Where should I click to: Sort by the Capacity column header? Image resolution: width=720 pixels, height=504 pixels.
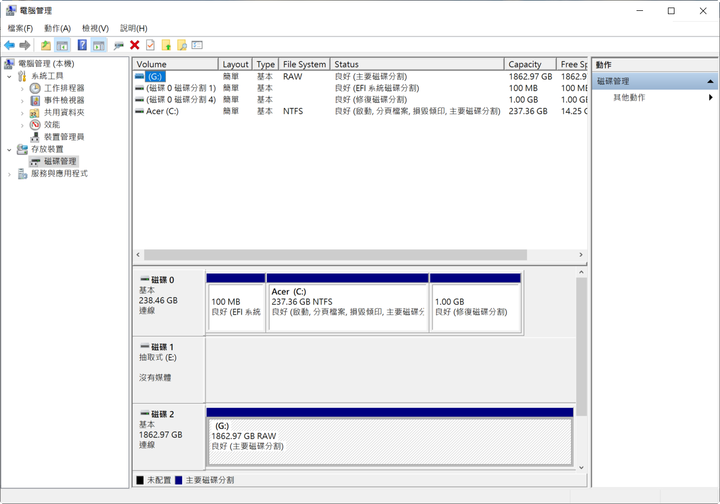(x=530, y=64)
